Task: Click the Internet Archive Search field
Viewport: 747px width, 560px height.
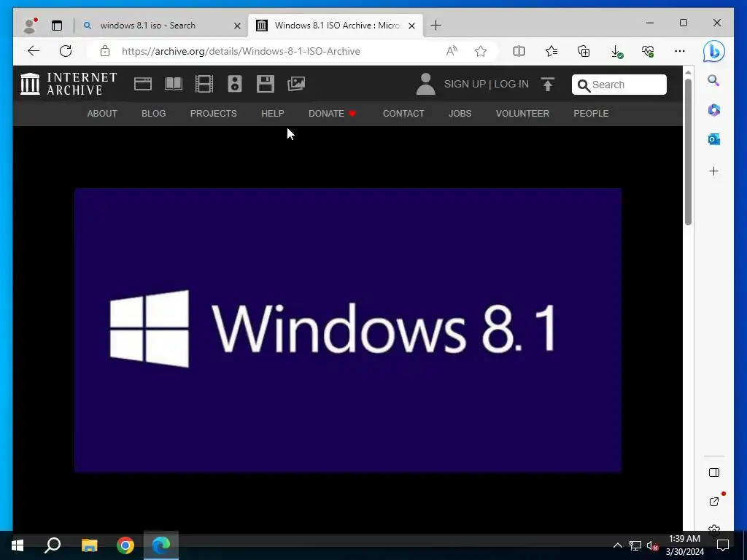Action: click(619, 85)
